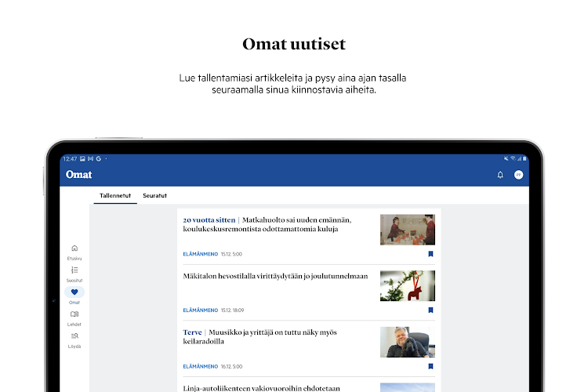Click the 12:47 clock in status bar
Viewport: 588px width, 392px height.
[x=70, y=158]
